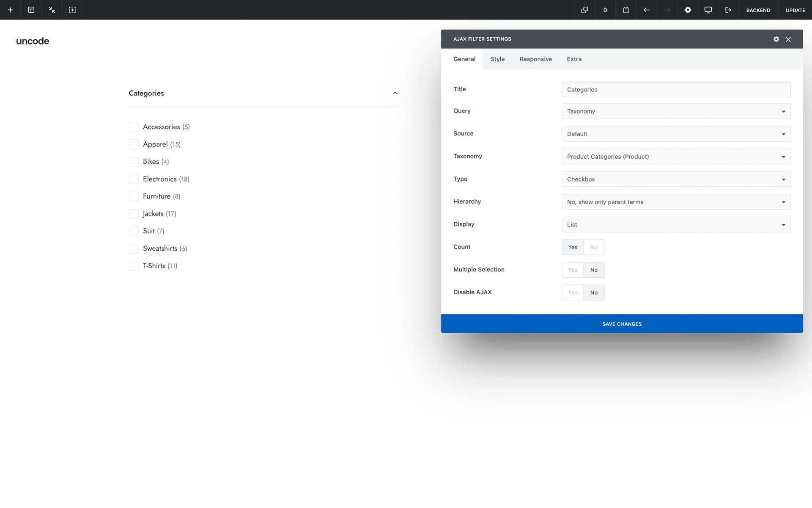Click into the Title input field
The image size is (812, 508).
tap(675, 90)
